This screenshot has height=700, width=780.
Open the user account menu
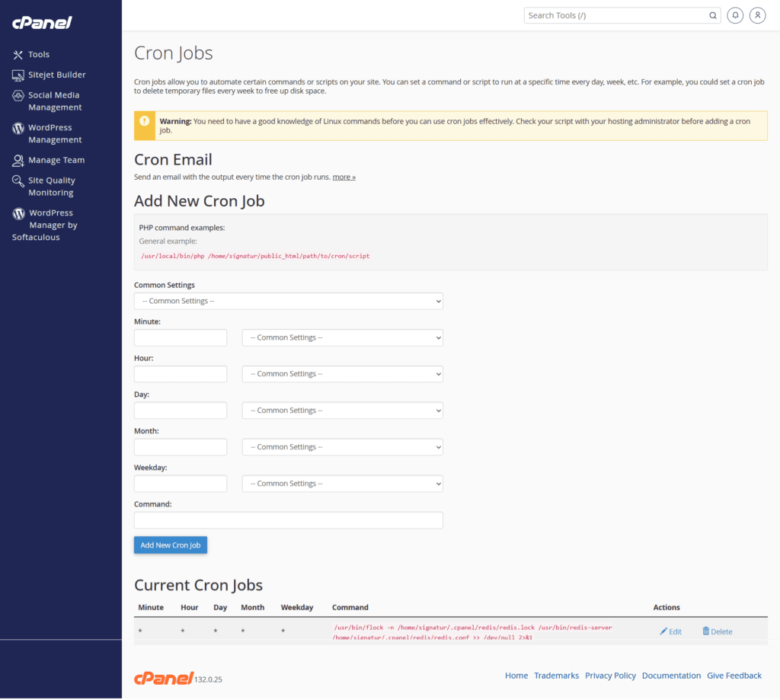(757, 15)
